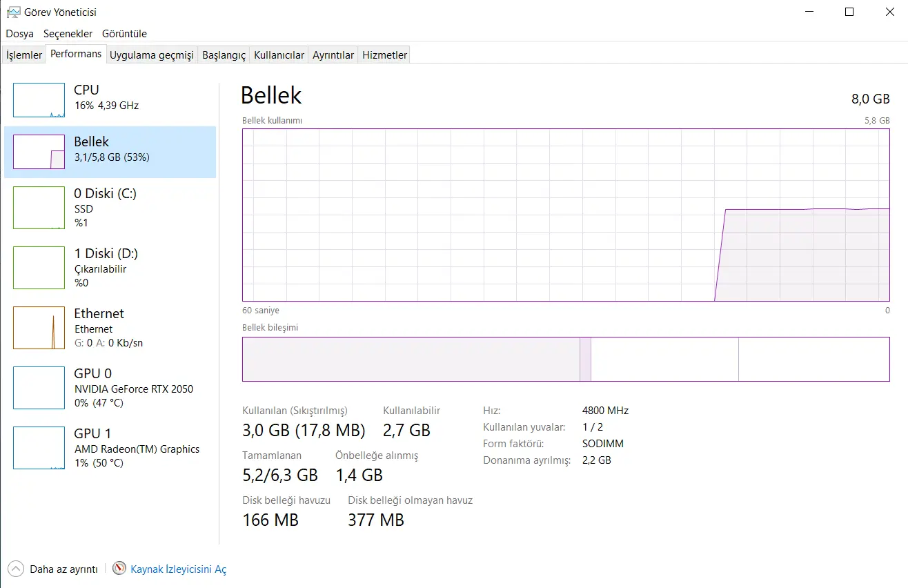Select the 1 Diski (D:) graph thumbnail

pos(39,268)
